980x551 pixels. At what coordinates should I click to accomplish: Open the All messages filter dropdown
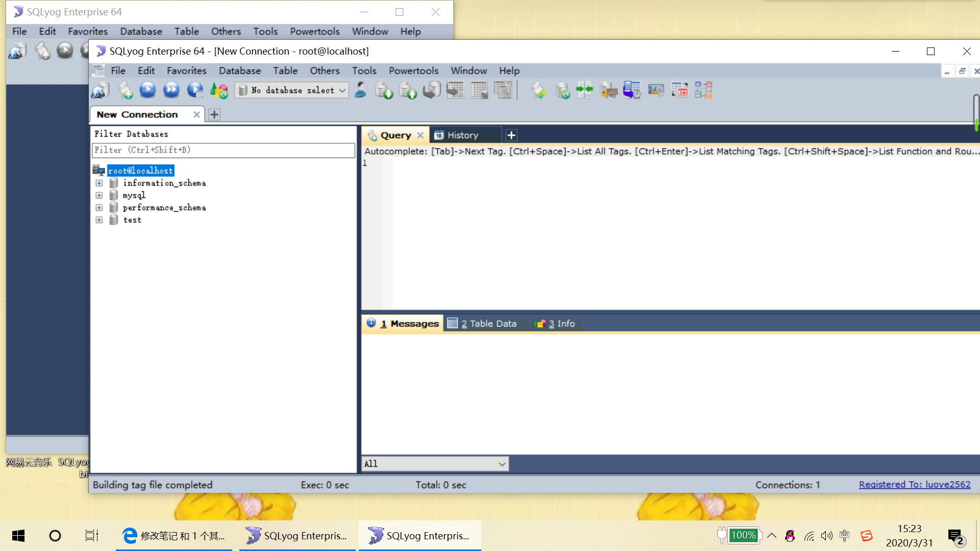pos(435,464)
